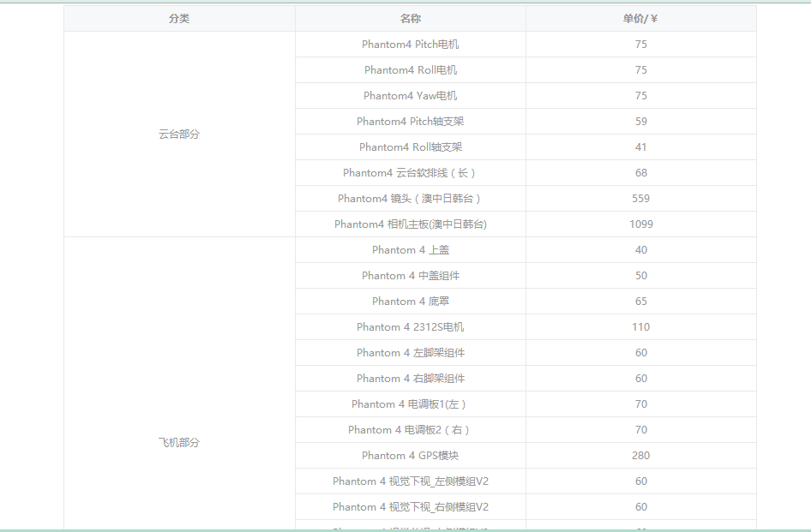This screenshot has height=532, width=811.
Task: Click Phantom 4 视觉下视_左侧模组V2 name cell
Action: (x=410, y=481)
